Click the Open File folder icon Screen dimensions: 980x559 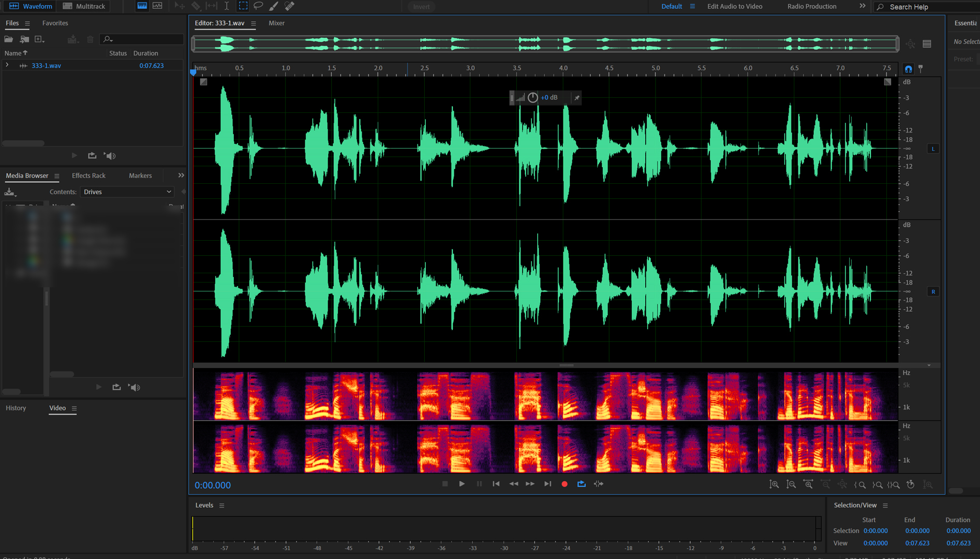coord(9,39)
